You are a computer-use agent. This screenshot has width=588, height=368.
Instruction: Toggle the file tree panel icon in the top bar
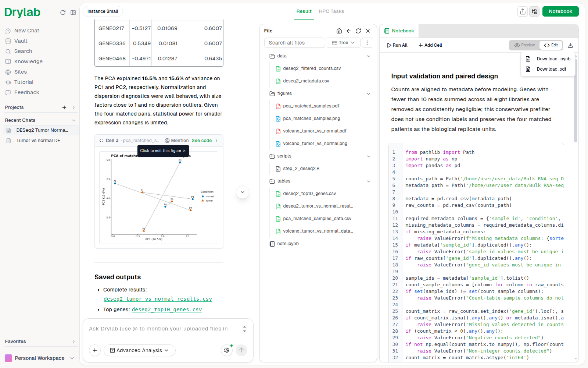[534, 11]
